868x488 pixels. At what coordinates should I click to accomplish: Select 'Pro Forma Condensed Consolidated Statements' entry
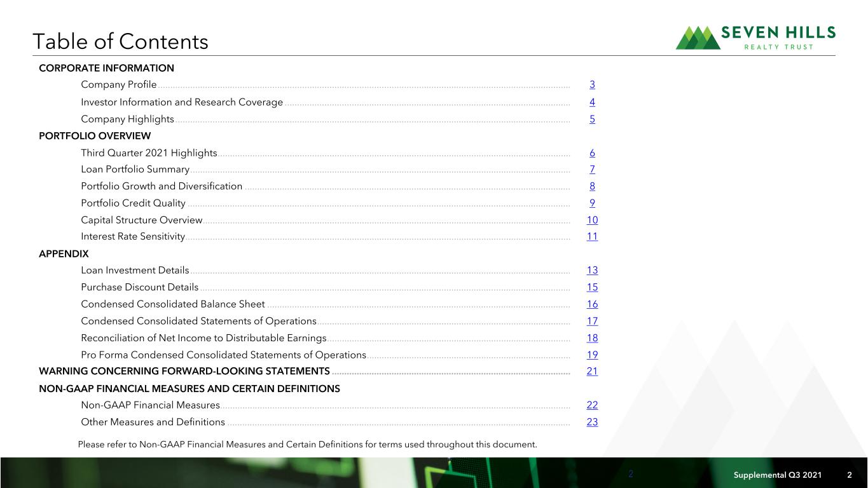click(223, 355)
